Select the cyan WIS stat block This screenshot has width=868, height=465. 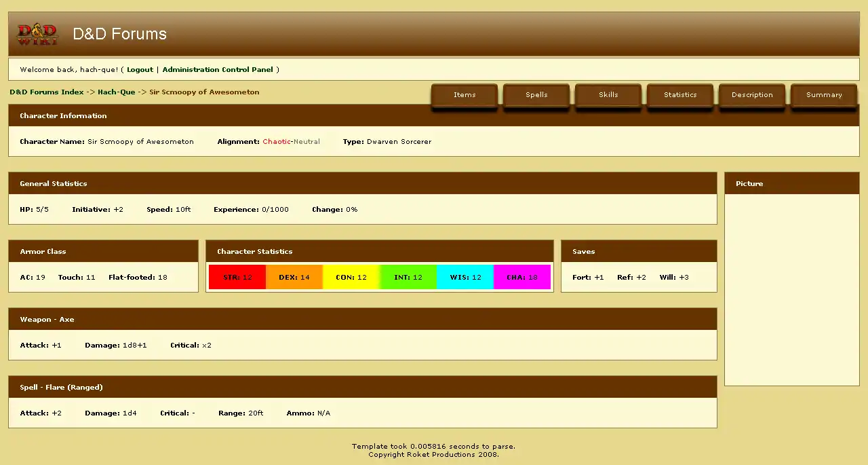(x=465, y=278)
